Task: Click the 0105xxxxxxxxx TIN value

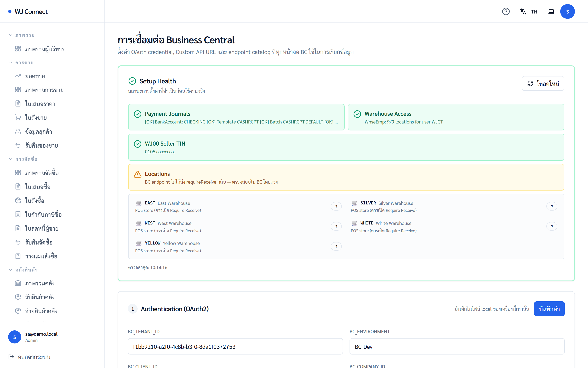Action: point(160,152)
